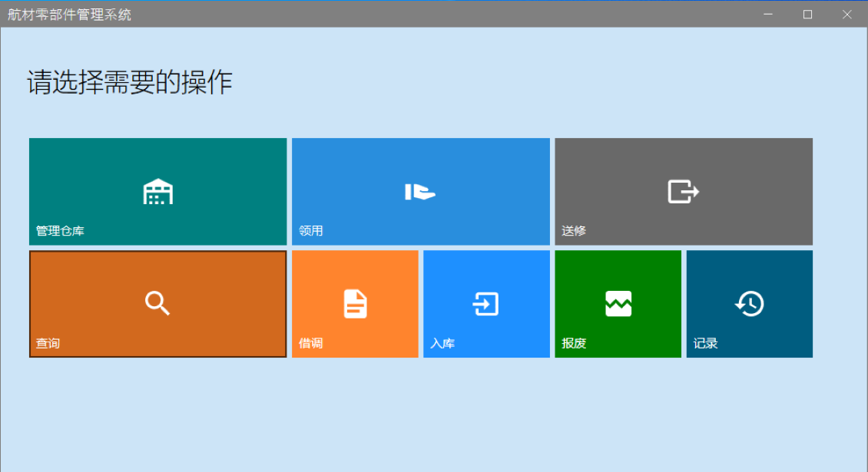Viewport: 868px width, 472px height.
Task: Select the 领用 hand icon tile
Action: 421,191
